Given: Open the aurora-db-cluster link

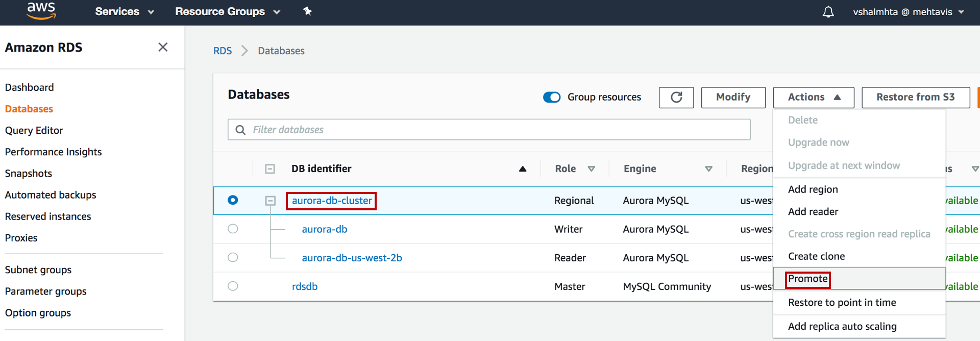Looking at the screenshot, I should click(332, 201).
